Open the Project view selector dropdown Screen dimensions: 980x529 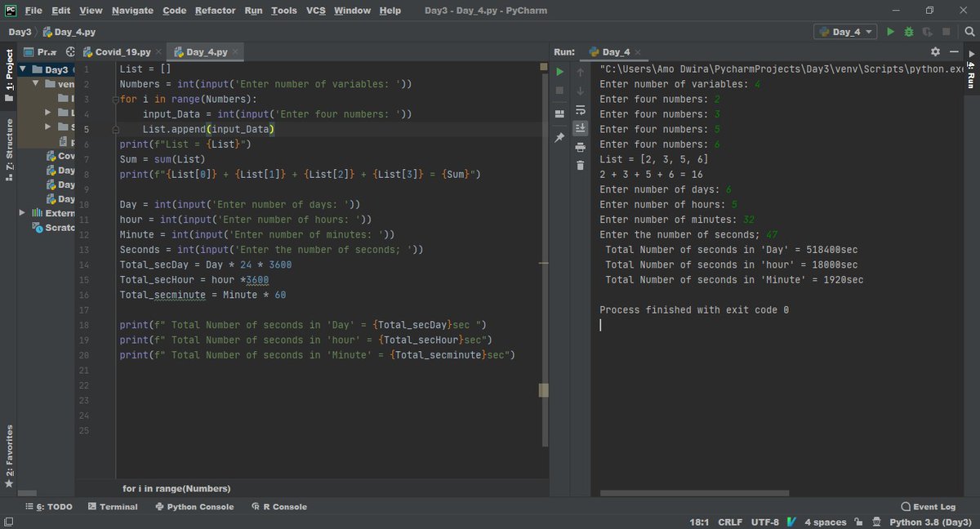point(42,51)
